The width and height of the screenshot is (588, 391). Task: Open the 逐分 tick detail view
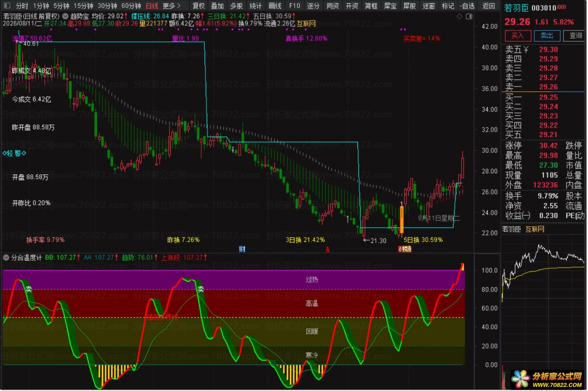pos(313,6)
